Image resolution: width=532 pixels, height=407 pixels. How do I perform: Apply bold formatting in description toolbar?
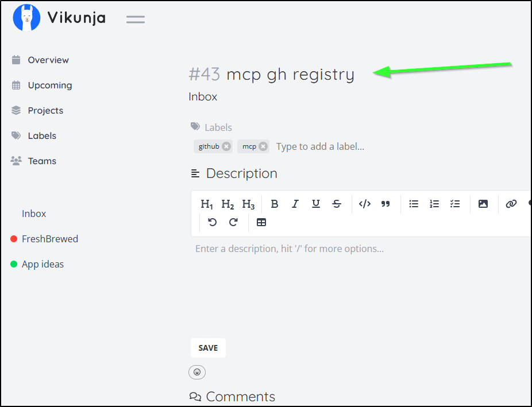[x=275, y=204]
